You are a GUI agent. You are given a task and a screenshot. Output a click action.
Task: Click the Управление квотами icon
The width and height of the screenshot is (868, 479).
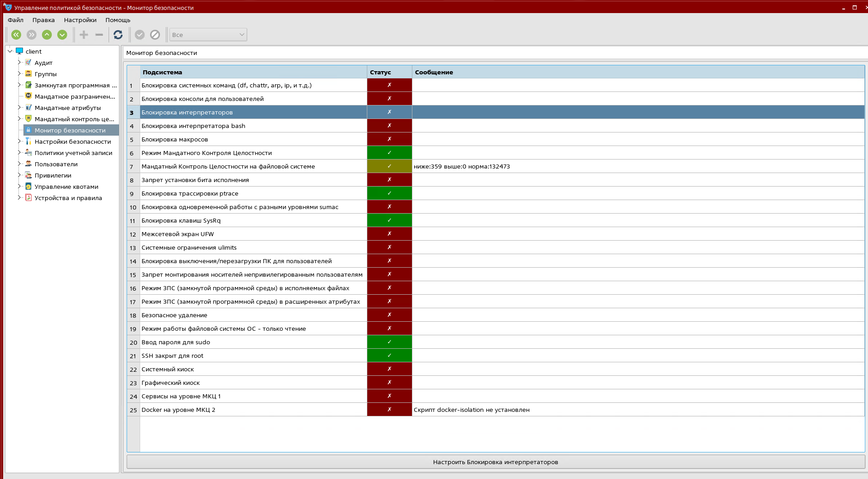coord(28,186)
